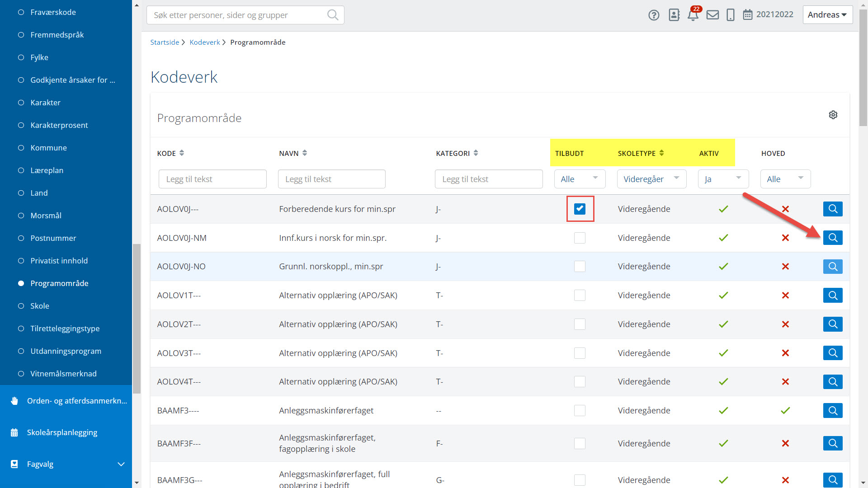Uncheck Tilbudt for AOLOV0J--- row
868x488 pixels.
pos(580,209)
